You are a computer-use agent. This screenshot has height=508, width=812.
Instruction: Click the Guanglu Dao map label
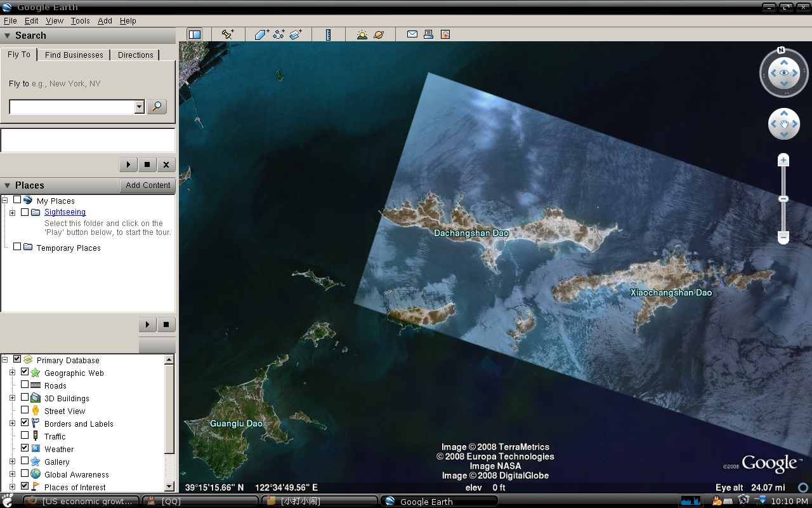pyautogui.click(x=236, y=424)
